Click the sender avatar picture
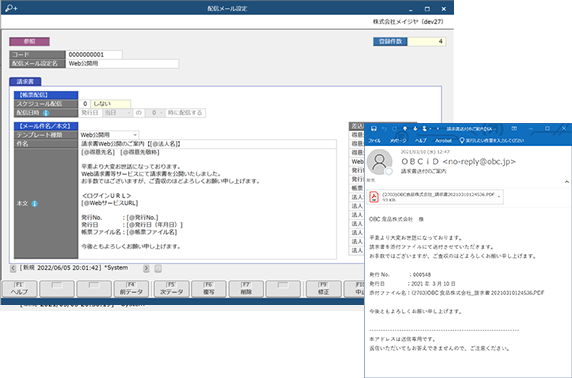Image resolution: width=572 pixels, height=378 pixels. [x=379, y=162]
